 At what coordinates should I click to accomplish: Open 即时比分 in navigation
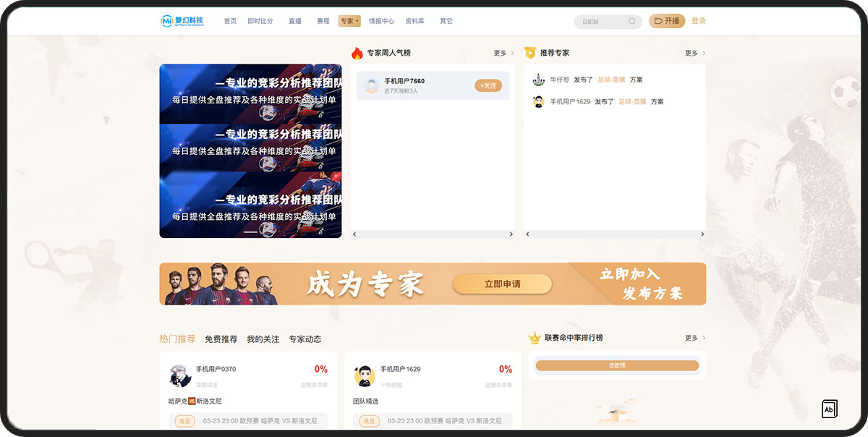(260, 21)
